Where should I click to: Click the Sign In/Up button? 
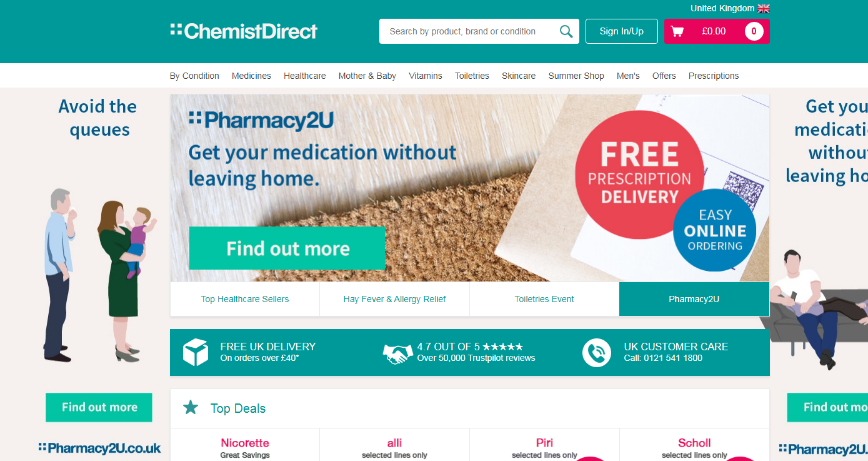622,31
